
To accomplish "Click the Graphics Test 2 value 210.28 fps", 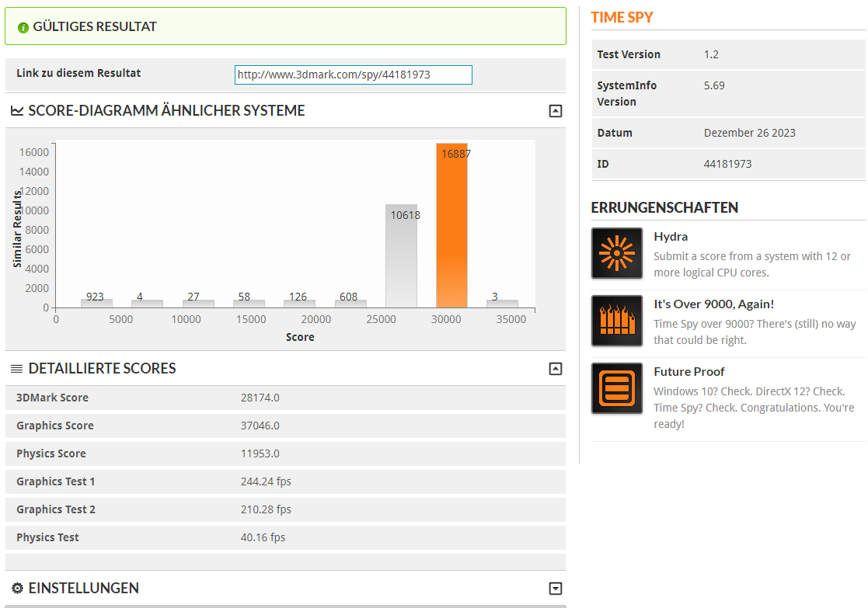I will 266,509.
